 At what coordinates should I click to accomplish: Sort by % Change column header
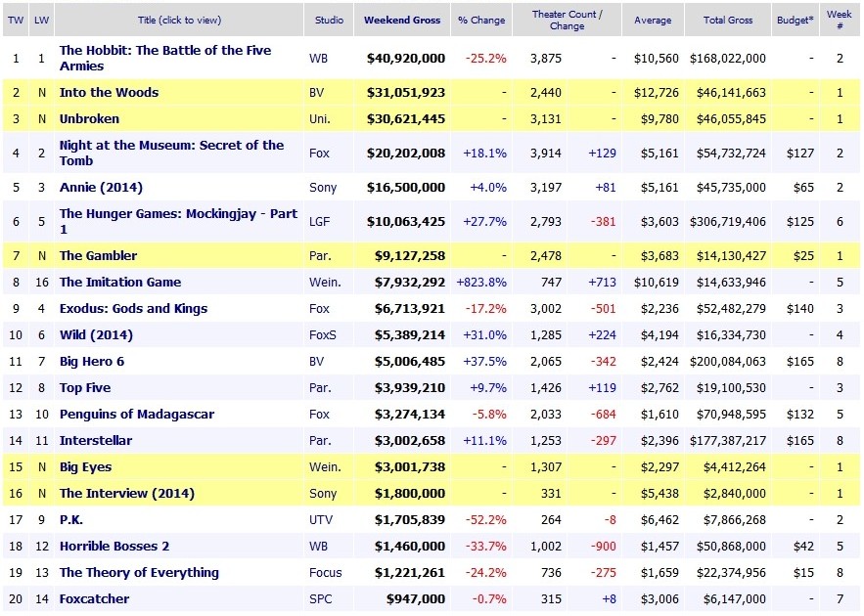tap(481, 21)
